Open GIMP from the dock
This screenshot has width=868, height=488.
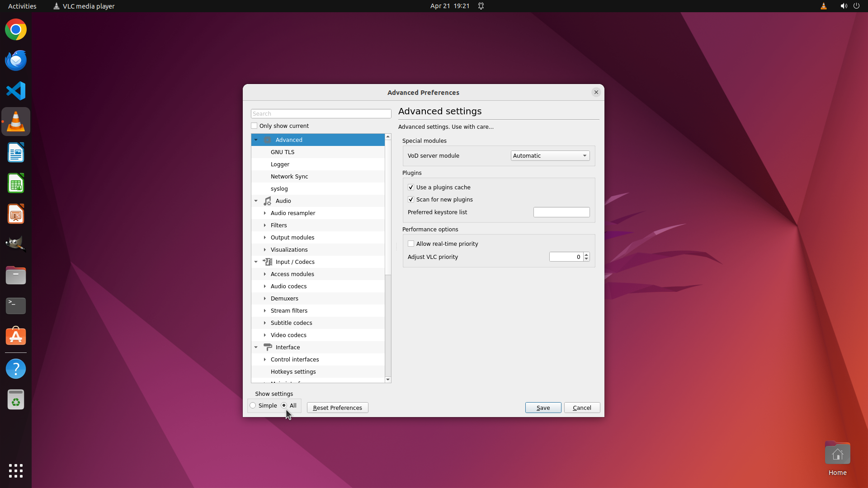point(16,244)
